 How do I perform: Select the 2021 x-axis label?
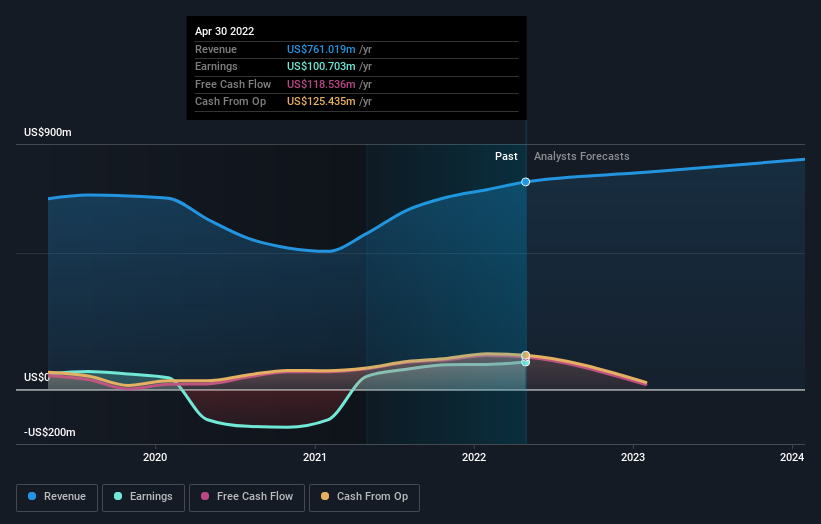pyautogui.click(x=315, y=457)
